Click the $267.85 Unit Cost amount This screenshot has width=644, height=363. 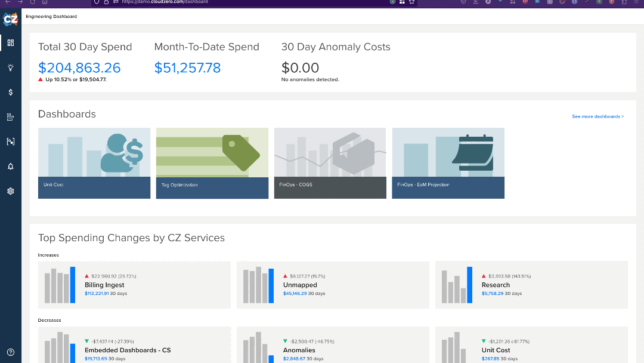490,359
